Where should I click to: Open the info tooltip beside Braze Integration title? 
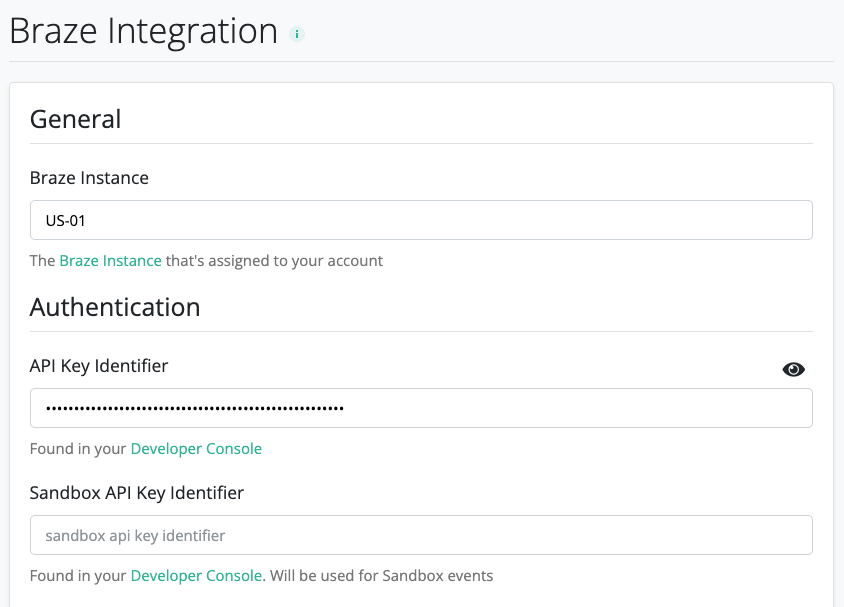pyautogui.click(x=296, y=33)
